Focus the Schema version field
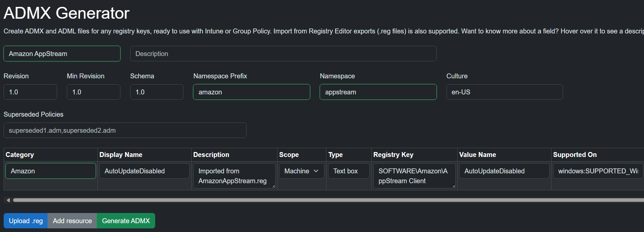 coord(156,92)
